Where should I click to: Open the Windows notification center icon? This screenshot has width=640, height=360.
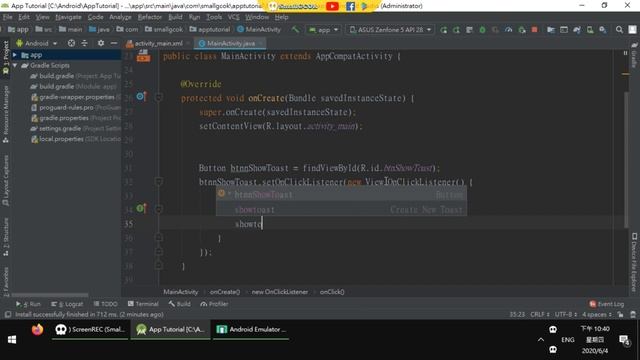click(x=624, y=340)
